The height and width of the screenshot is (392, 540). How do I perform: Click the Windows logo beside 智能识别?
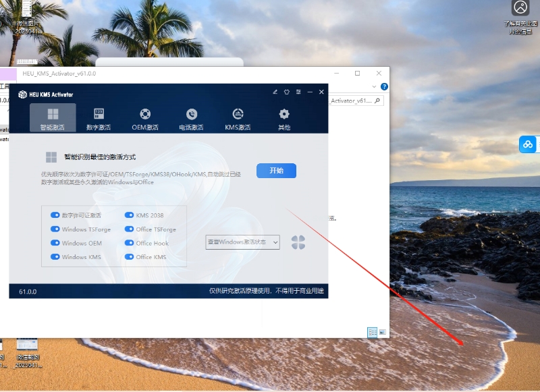51,157
